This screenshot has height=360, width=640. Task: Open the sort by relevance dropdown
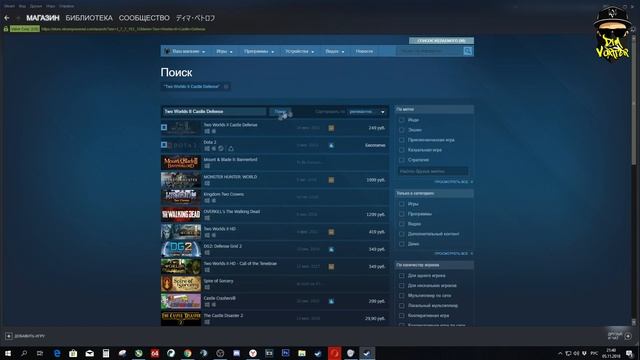tap(367, 111)
